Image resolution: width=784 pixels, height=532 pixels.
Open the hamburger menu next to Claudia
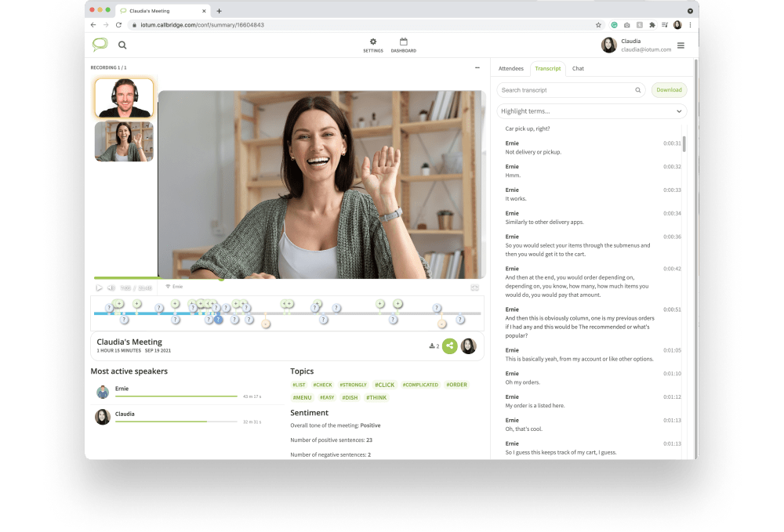pyautogui.click(x=681, y=45)
